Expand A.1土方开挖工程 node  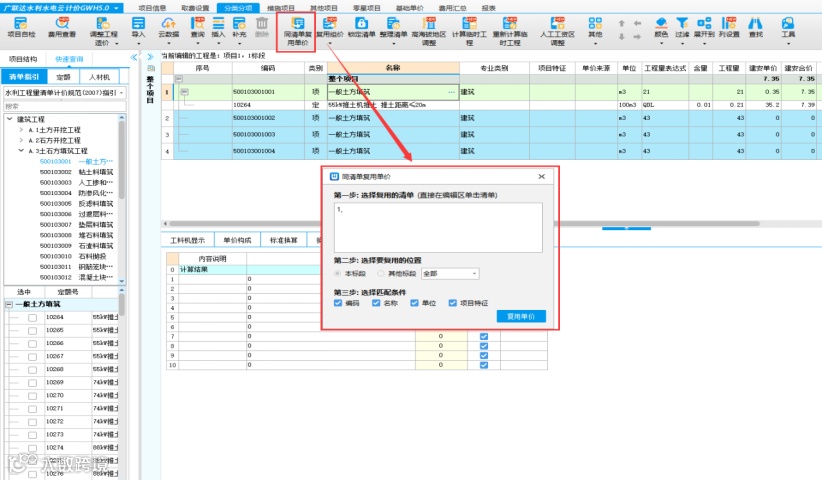pos(21,129)
